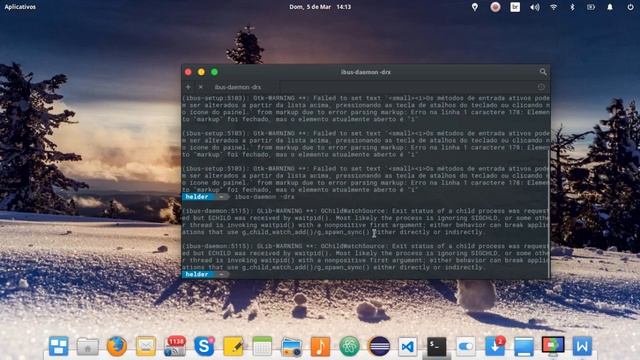Open the feed reader with 1138 badge
The height and width of the screenshot is (360, 640).
175,346
